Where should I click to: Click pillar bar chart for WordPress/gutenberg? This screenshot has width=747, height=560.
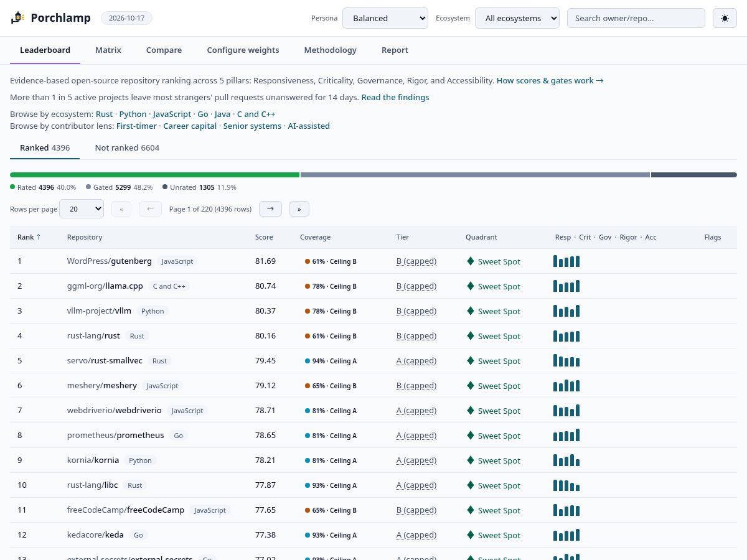click(566, 261)
